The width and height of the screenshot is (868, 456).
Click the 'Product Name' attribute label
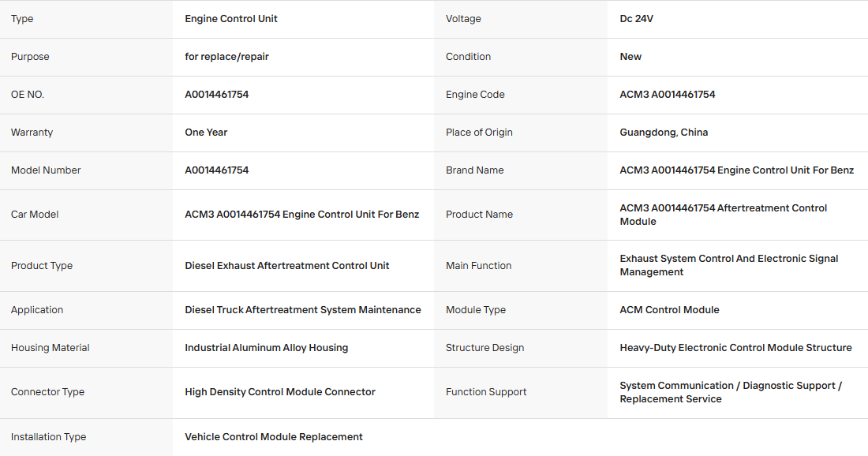480,215
